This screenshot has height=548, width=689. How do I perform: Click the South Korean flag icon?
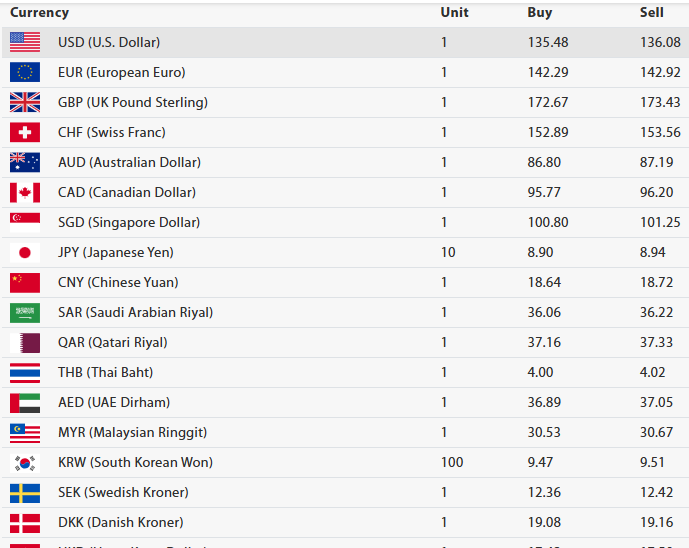(x=25, y=462)
